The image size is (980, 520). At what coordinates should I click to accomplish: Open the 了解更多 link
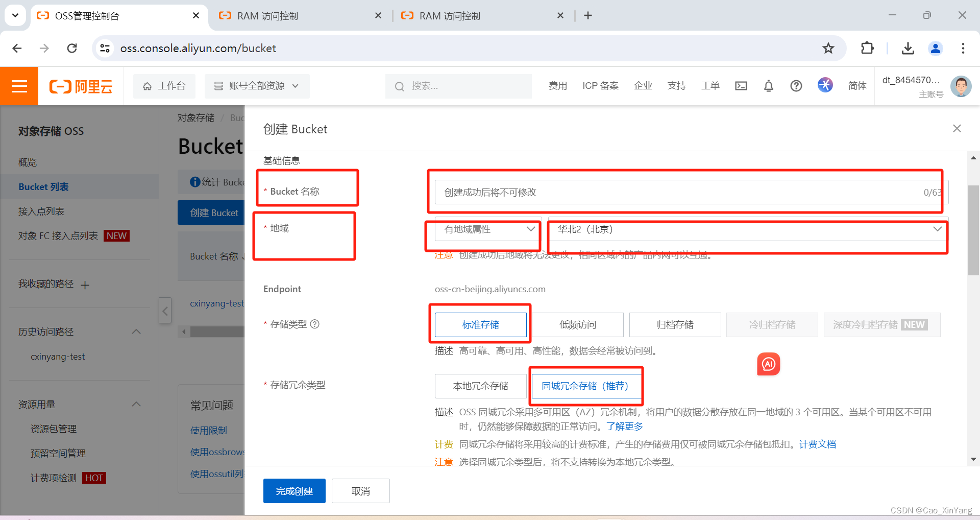(625, 426)
